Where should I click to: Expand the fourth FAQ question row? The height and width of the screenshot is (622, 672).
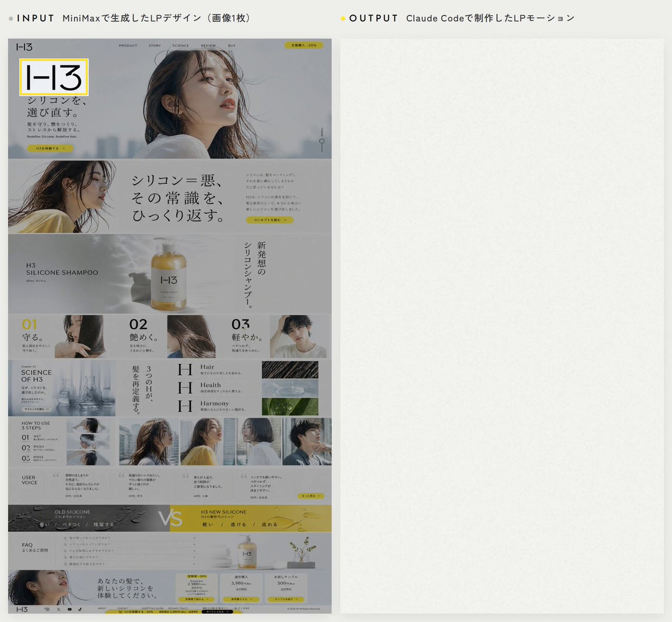click(130, 558)
